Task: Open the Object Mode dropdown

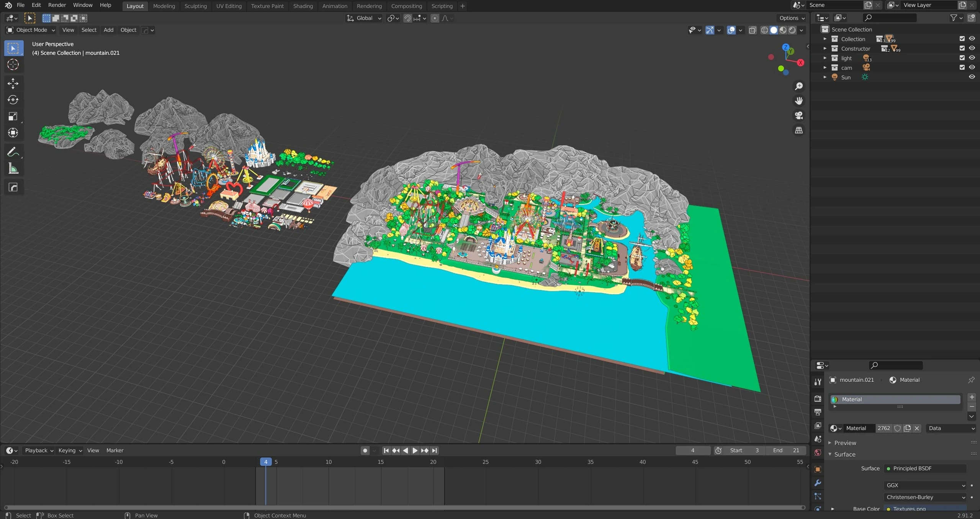Action: tap(31, 30)
